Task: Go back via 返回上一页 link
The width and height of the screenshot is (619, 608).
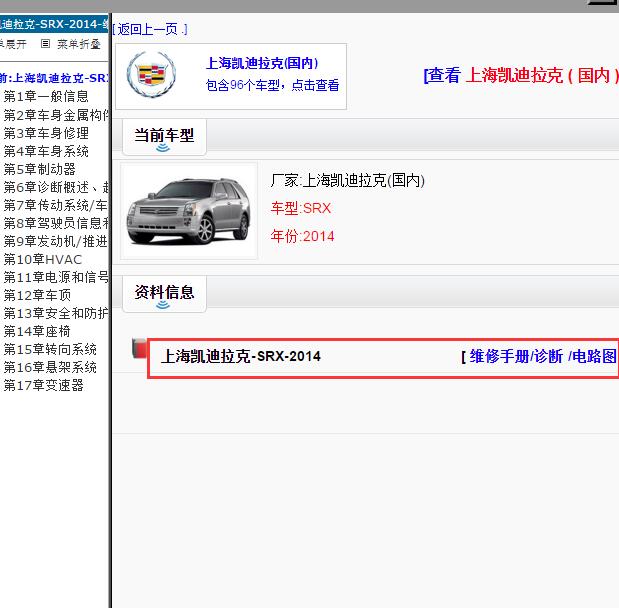Action: [150, 29]
